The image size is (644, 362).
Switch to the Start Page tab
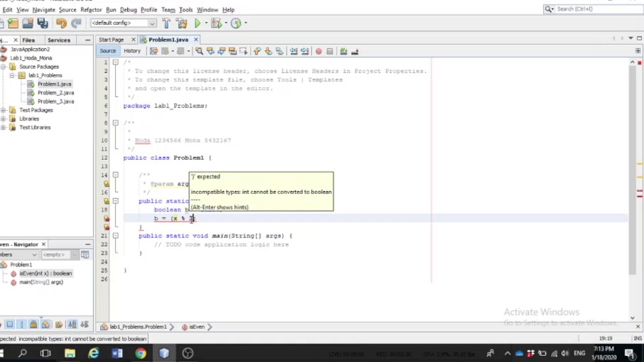(111, 40)
